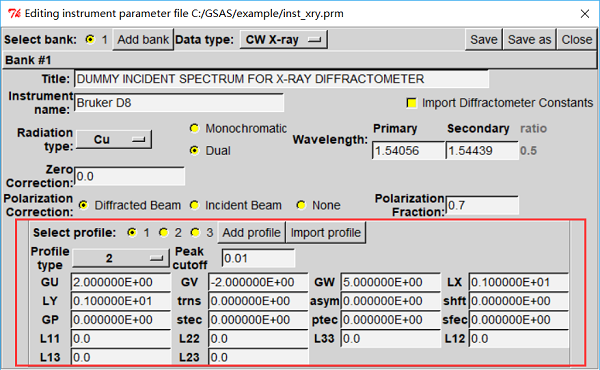Click the Add bank button
Screen dimensions: 600x370
click(x=143, y=39)
